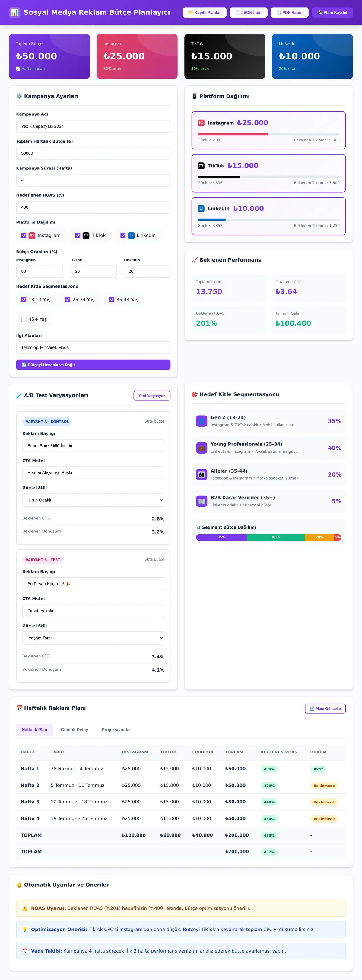Select the Young Professionals briefcase icon
The width and height of the screenshot is (362, 980).
click(202, 448)
